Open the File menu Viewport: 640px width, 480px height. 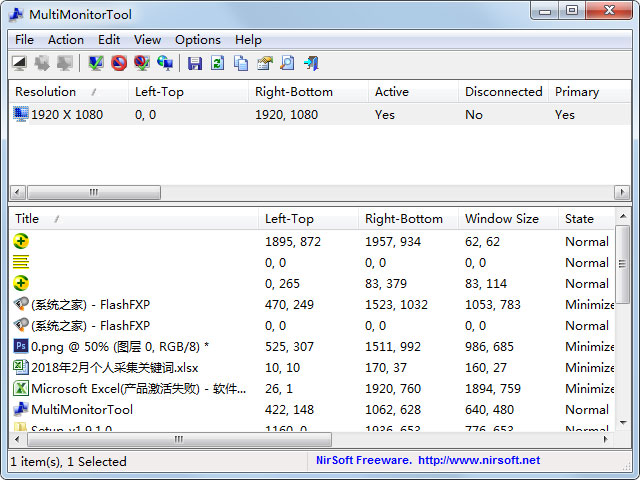[x=24, y=40]
